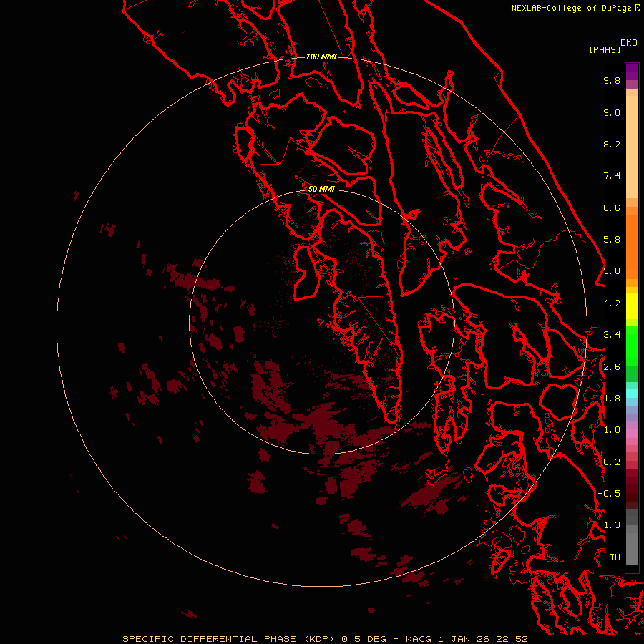The width and height of the screenshot is (644, 644).
Task: Click the 8.2 legend value
Action: pos(612,144)
